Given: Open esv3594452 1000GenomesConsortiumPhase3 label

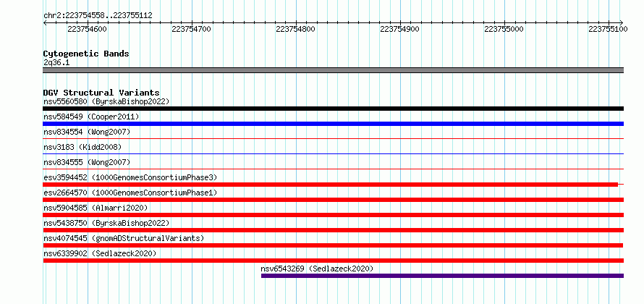Looking at the screenshot, I should [x=130, y=177].
